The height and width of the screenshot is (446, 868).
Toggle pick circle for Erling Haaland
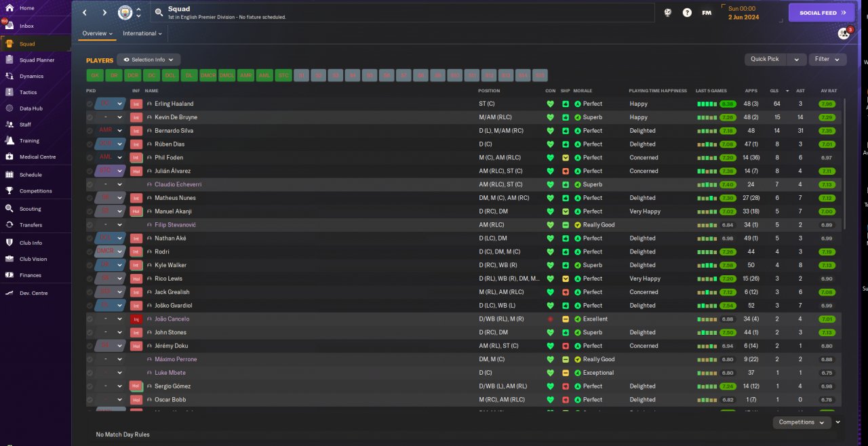point(90,104)
